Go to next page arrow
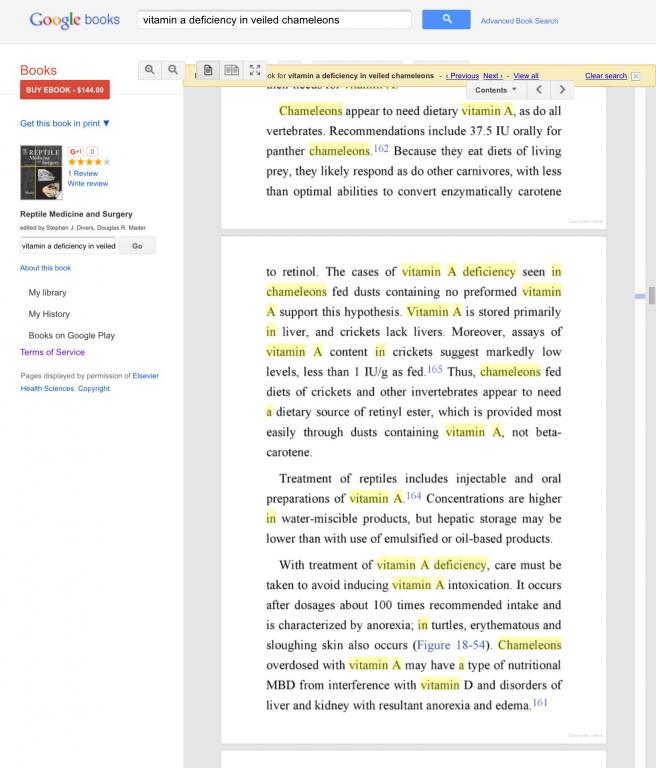Viewport: 656px width, 768px height. 562,90
